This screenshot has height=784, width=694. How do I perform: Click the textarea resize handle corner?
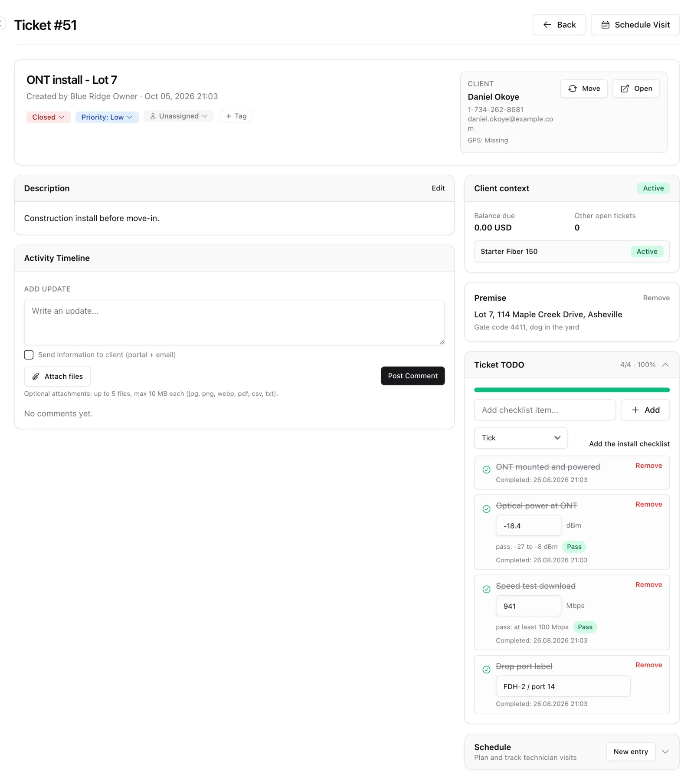(442, 342)
